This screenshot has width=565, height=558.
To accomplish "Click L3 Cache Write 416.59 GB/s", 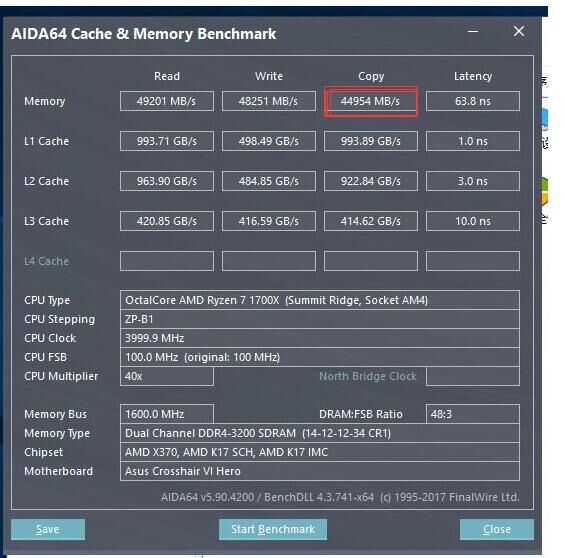I will click(x=269, y=221).
